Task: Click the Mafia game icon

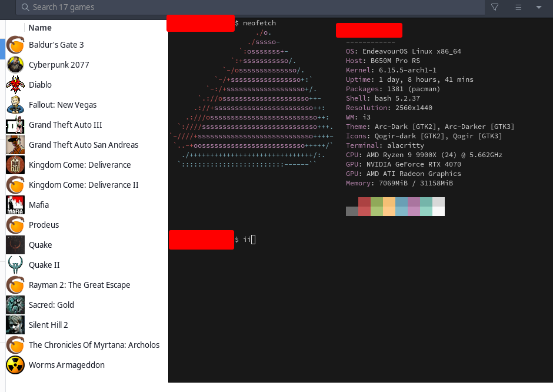Action: point(15,205)
